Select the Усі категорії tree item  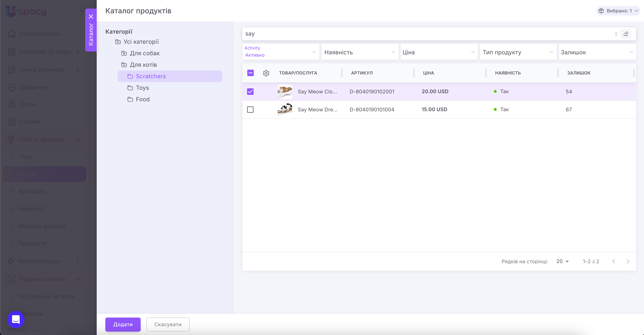[x=141, y=42]
